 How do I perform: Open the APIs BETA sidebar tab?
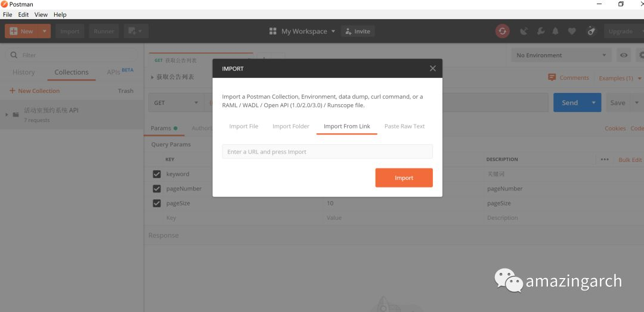tap(120, 71)
